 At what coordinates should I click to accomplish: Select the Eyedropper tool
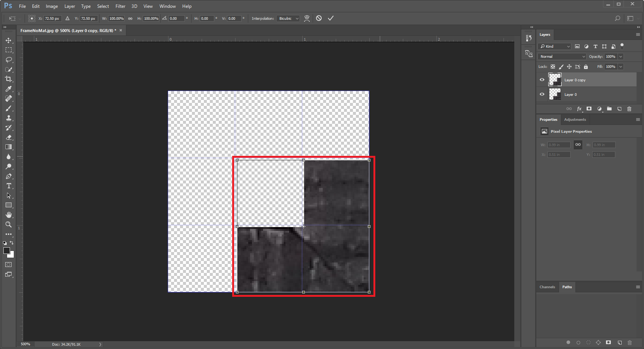(9, 89)
